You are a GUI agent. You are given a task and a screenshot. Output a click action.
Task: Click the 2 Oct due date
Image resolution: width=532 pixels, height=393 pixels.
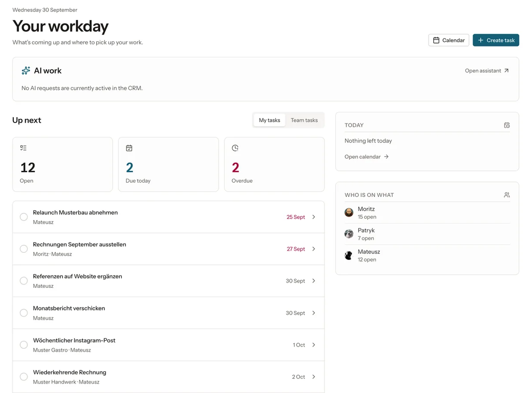[x=298, y=377]
